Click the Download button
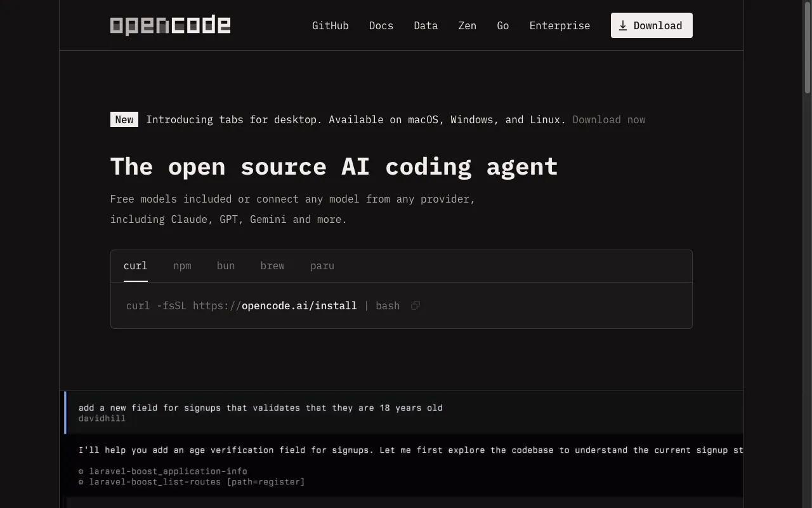Viewport: 812px width, 508px height. [652, 25]
